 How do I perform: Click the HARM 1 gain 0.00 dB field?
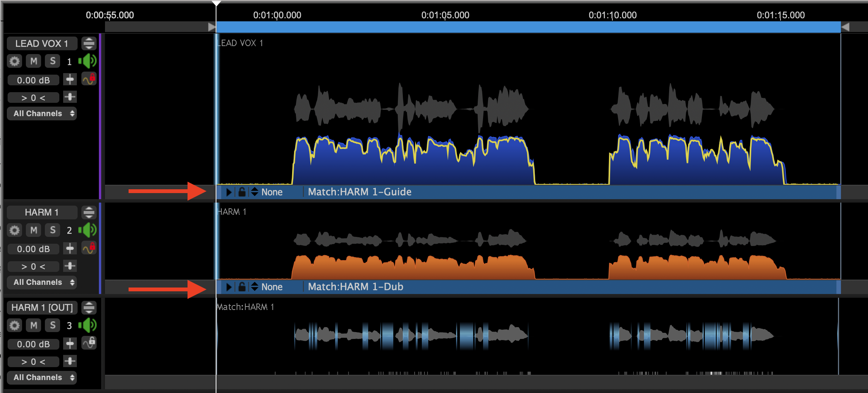(33, 249)
